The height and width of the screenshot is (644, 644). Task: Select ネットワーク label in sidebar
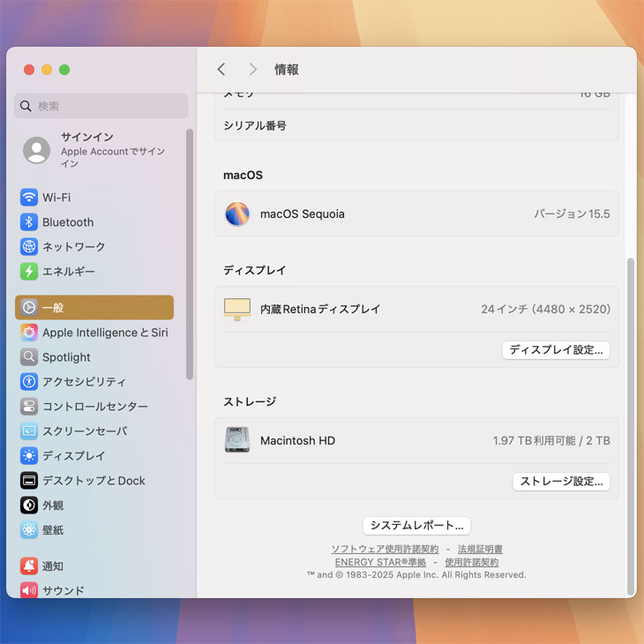[x=74, y=246]
